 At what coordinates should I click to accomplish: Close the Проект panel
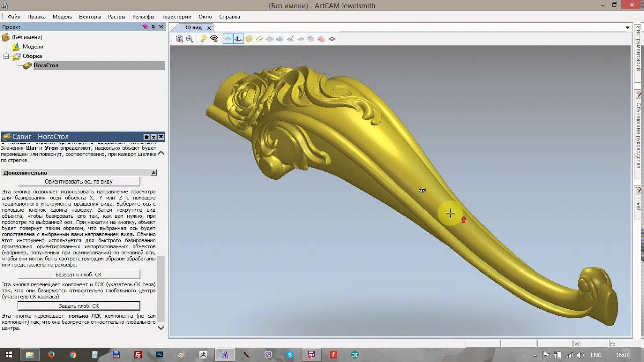tap(162, 27)
